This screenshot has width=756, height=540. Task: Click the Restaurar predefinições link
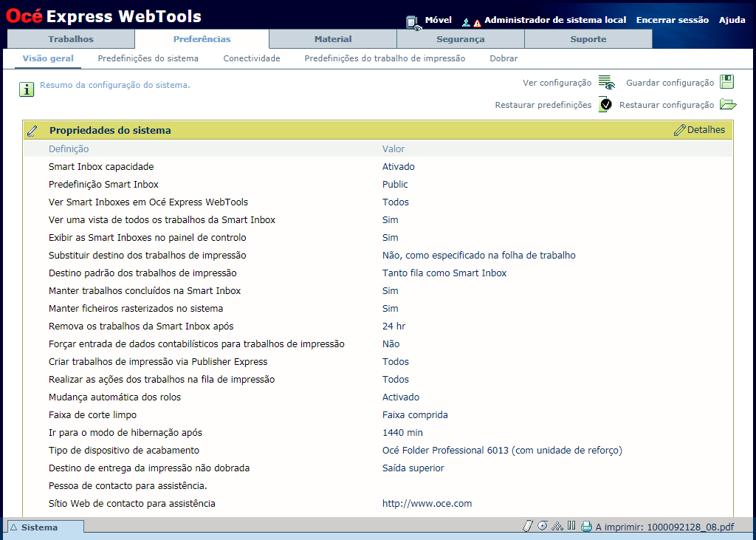[543, 105]
